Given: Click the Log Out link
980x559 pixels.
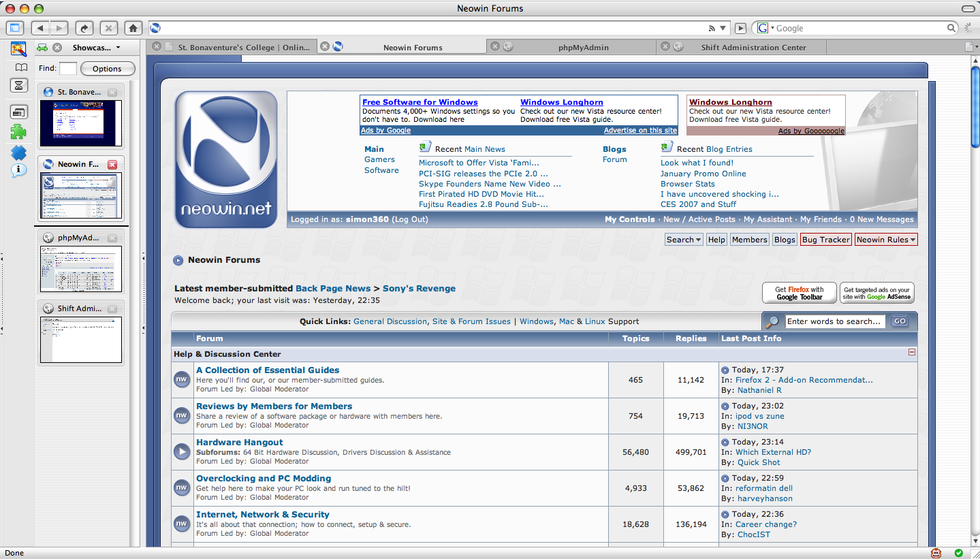Looking at the screenshot, I should (410, 219).
